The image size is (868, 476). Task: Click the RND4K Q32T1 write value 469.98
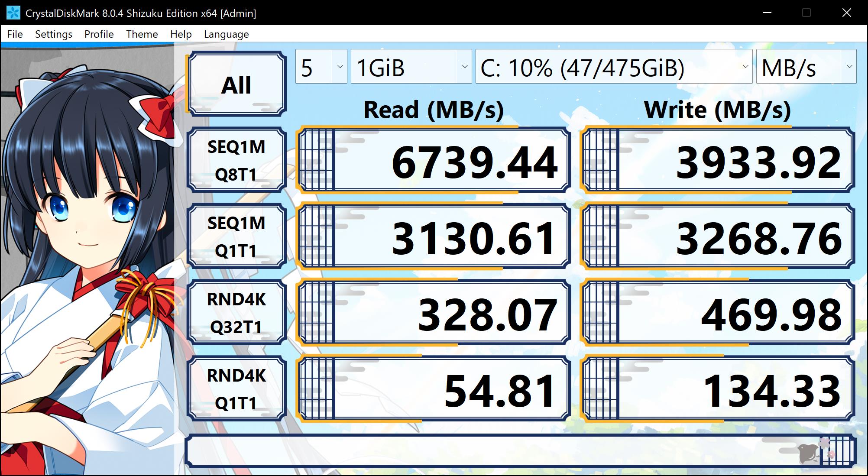click(x=718, y=313)
